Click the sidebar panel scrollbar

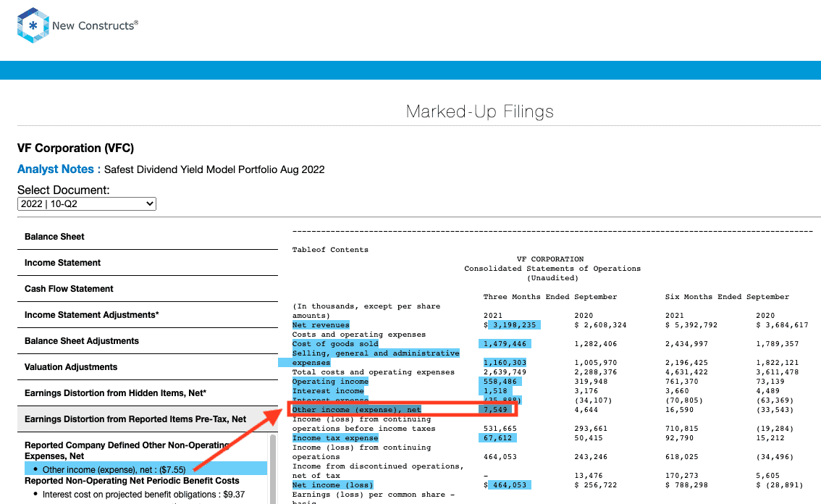pos(273,469)
